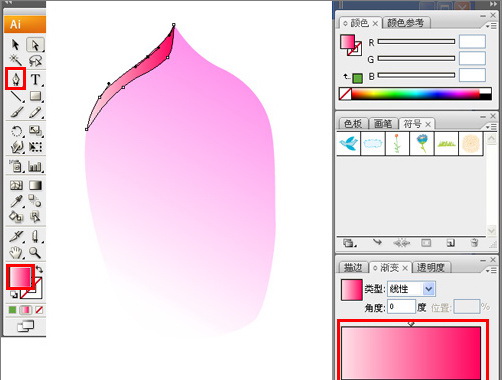Choose the Line Segment tool
The image size is (502, 380).
point(16,96)
